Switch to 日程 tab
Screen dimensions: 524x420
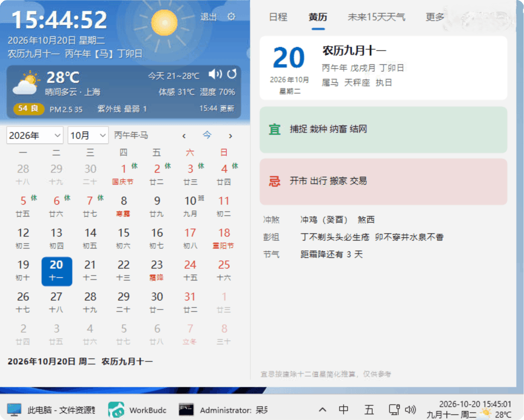(x=278, y=17)
